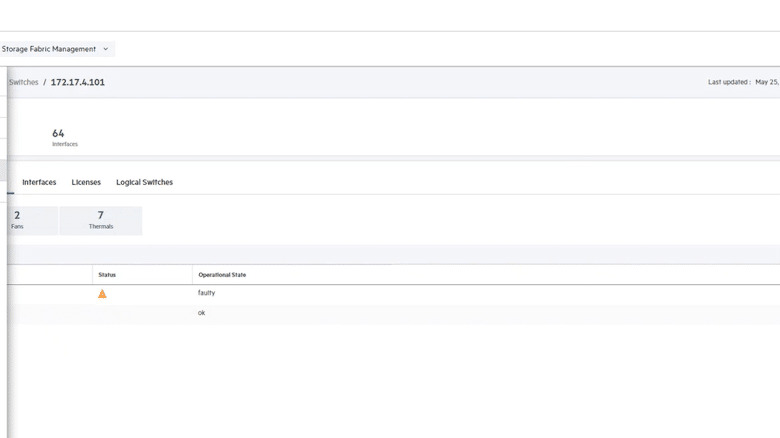Screen dimensions: 780x438
Task: Select the ok operational state cell
Action: (201, 313)
